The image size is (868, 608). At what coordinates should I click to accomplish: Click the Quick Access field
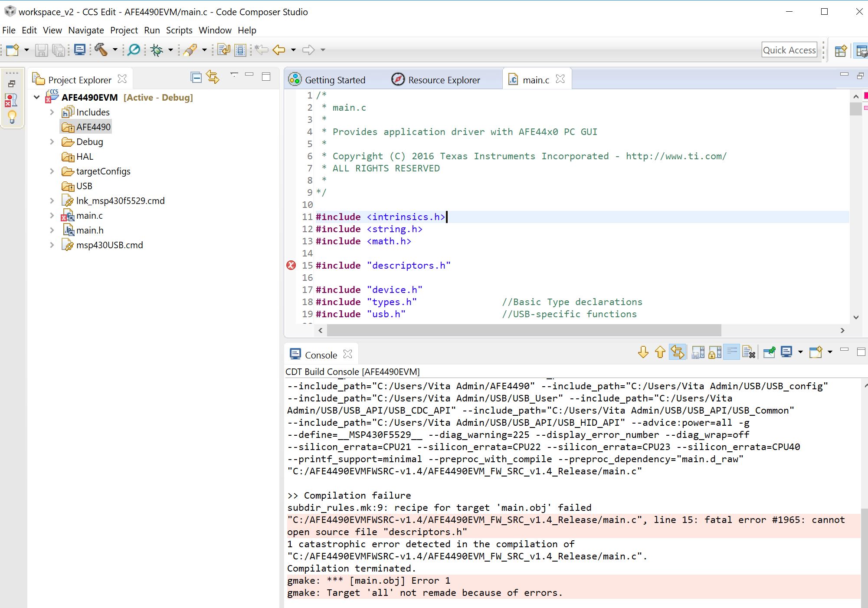[789, 50]
